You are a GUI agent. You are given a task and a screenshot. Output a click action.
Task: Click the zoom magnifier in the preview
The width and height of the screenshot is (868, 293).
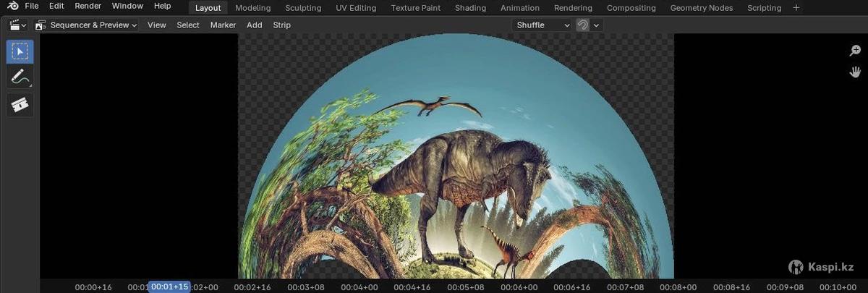[855, 51]
